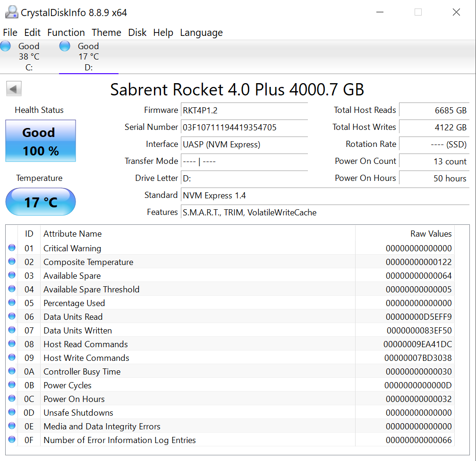Open the Theme menu
The height and width of the screenshot is (461, 476).
106,33
